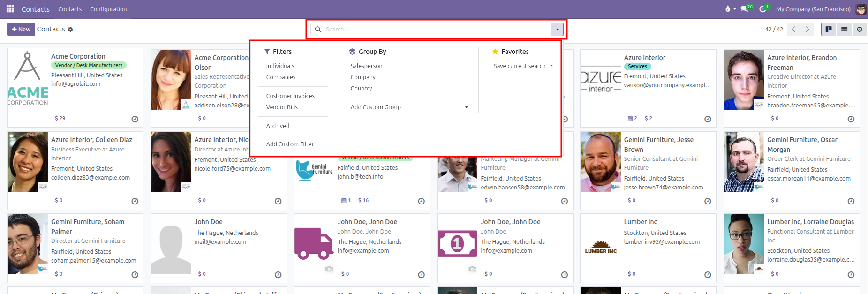Image resolution: width=868 pixels, height=294 pixels.
Task: Switch to List view
Action: click(844, 29)
